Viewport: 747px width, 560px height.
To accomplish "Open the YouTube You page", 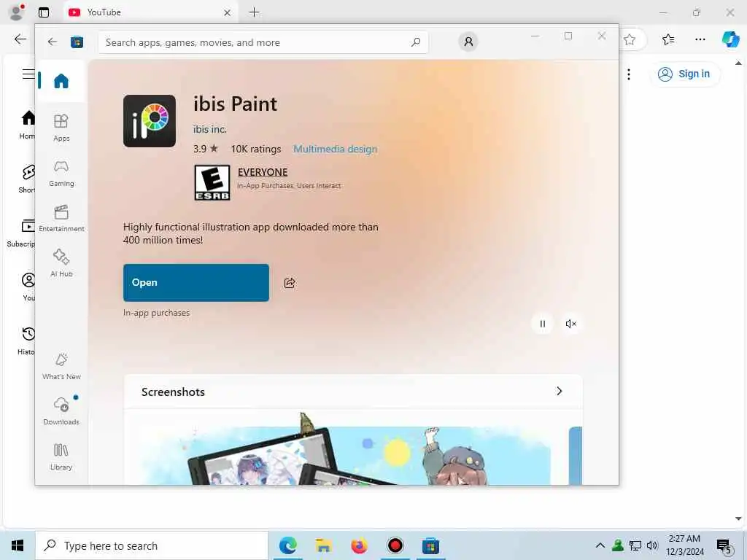I will tap(28, 287).
